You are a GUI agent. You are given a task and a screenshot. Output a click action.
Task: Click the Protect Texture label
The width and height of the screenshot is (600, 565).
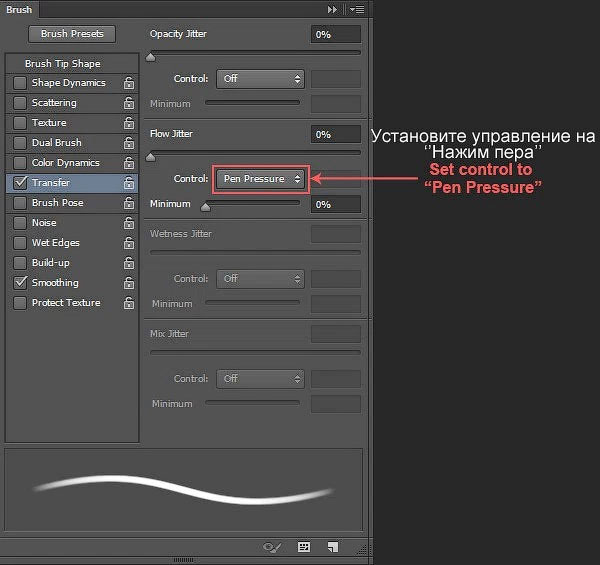point(66,303)
